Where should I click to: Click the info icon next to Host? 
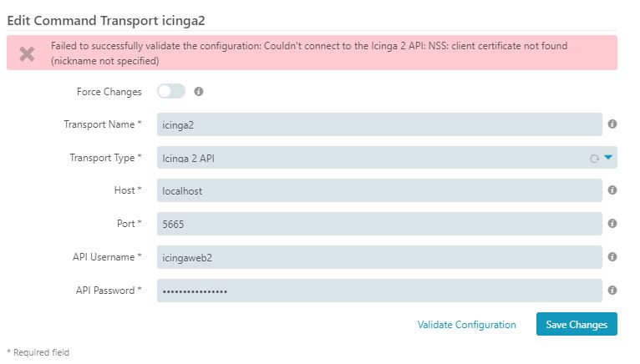[612, 190]
